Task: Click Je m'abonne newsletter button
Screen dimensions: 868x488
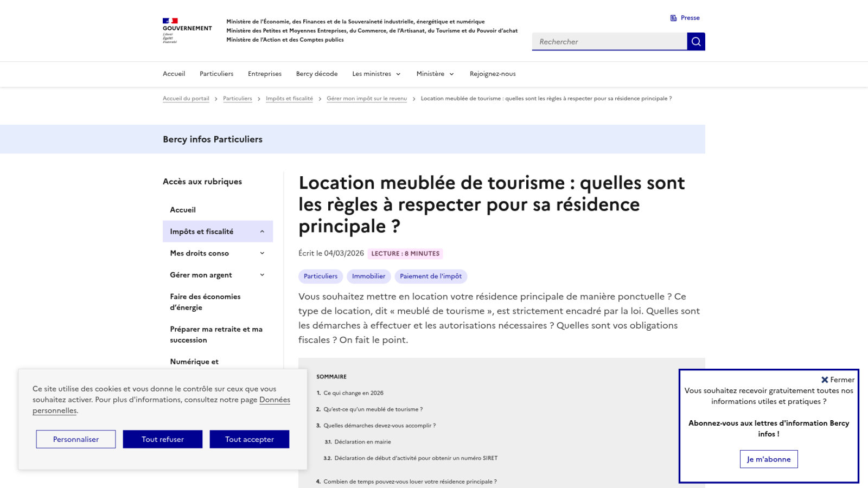Action: point(769,459)
